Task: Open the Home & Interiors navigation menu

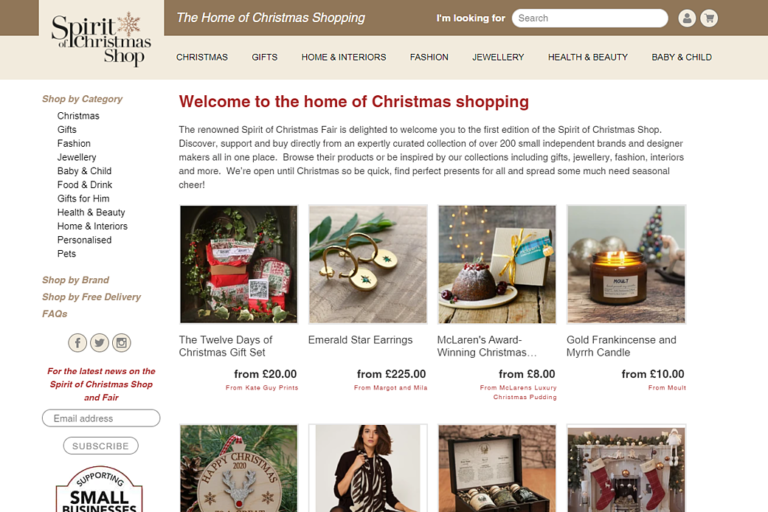Action: click(x=343, y=57)
